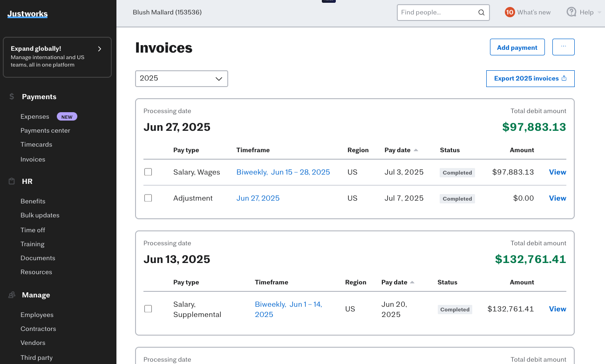
Task: Check the Adjustment invoice row checkbox
Action: pyautogui.click(x=148, y=198)
